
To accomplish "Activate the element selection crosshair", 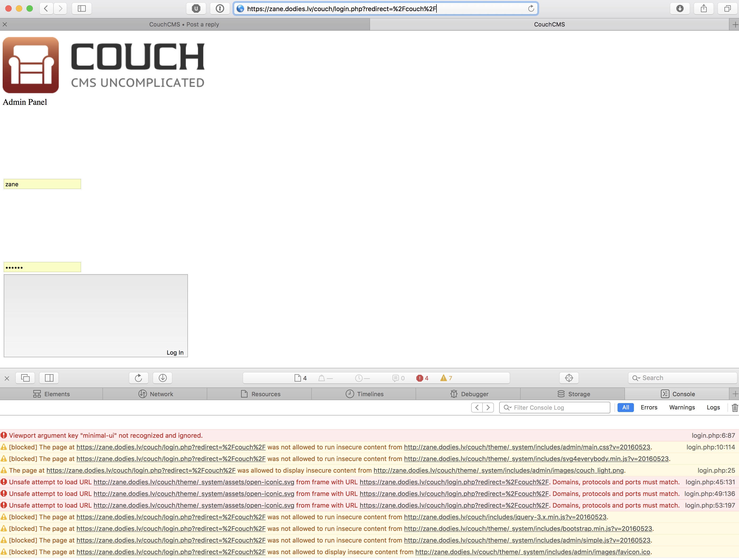I will pyautogui.click(x=569, y=378).
